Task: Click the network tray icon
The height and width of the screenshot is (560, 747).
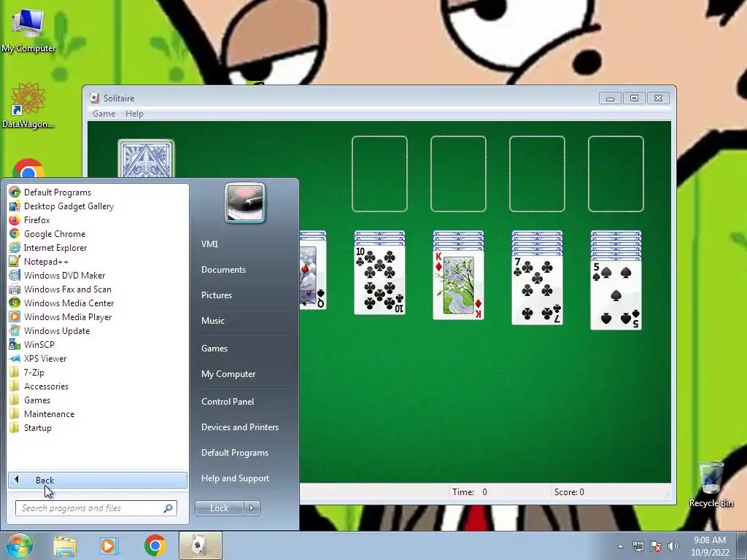Action: (638, 546)
